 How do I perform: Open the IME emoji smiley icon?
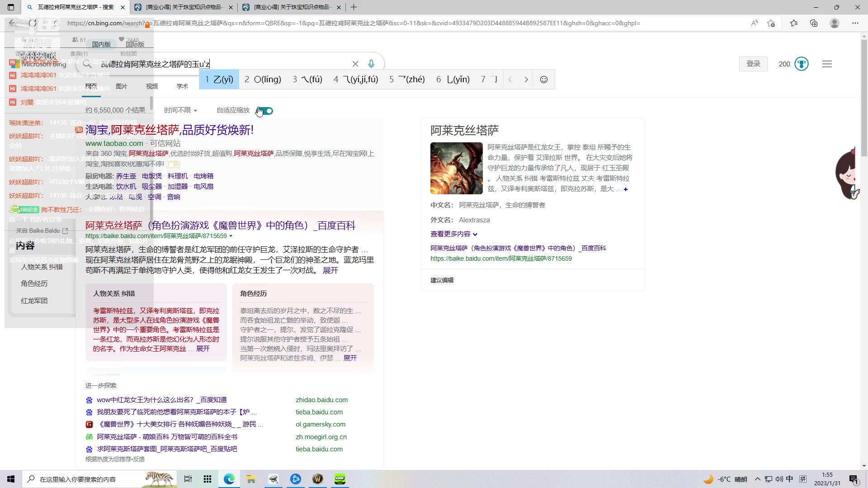pyautogui.click(x=544, y=80)
